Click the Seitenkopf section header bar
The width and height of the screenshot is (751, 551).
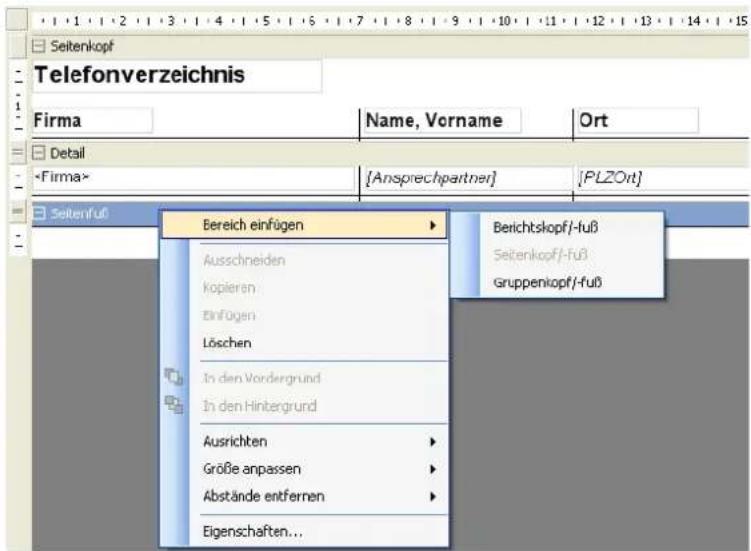(x=390, y=46)
